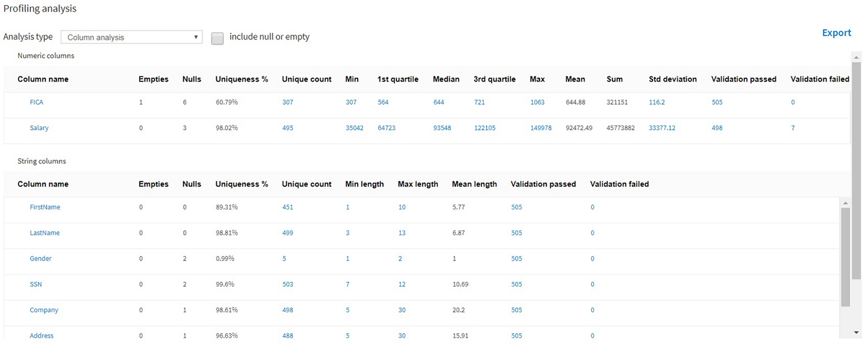Screen dimensions: 868x357
Task: Open the Gender column details
Action: point(41,259)
